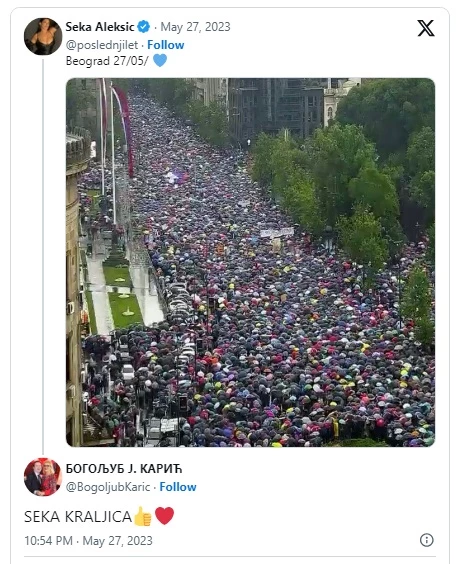Click the red heart emoji
Image resolution: width=461 pixels, height=564 pixels.
tap(164, 516)
